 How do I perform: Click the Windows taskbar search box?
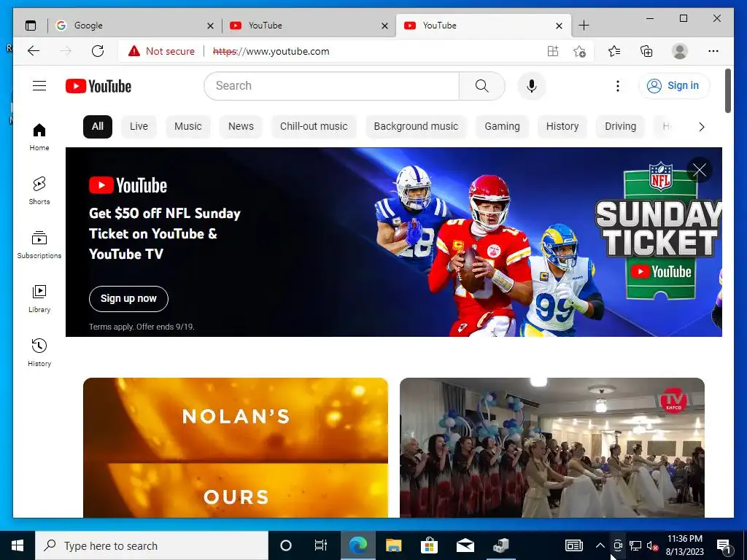point(152,545)
